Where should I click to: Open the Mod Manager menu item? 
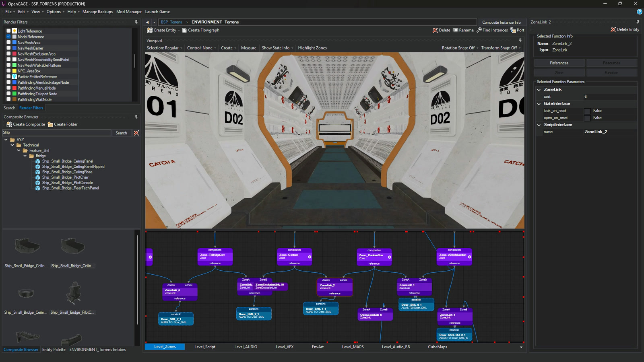[129, 12]
